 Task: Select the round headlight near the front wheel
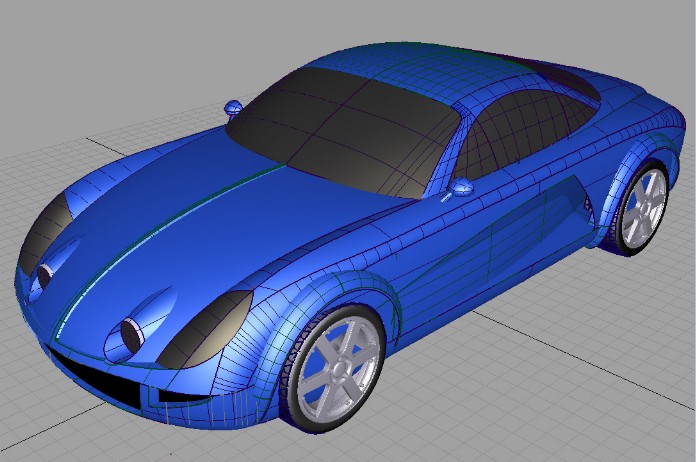(x=130, y=331)
